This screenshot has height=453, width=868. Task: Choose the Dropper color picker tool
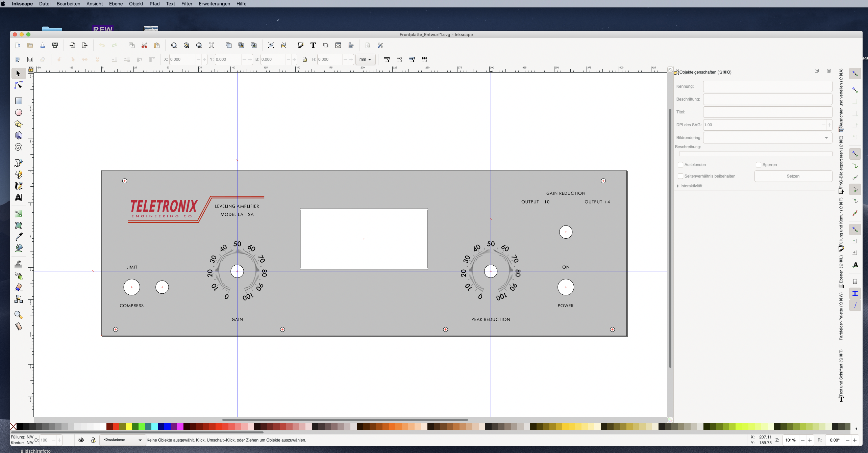tap(19, 237)
